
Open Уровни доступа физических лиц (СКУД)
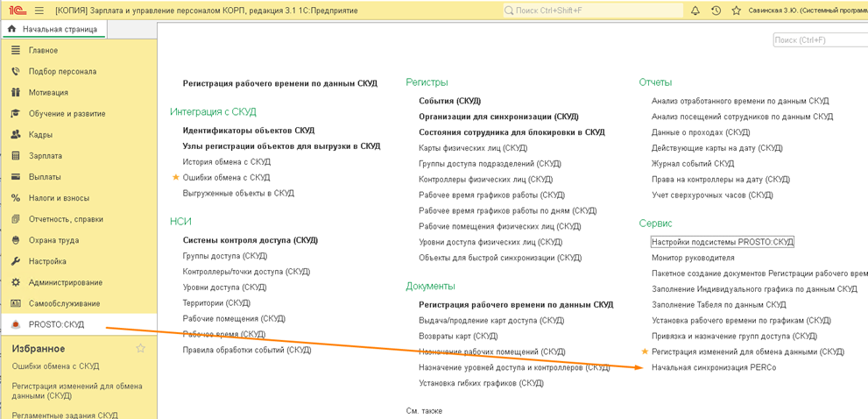[x=490, y=242]
